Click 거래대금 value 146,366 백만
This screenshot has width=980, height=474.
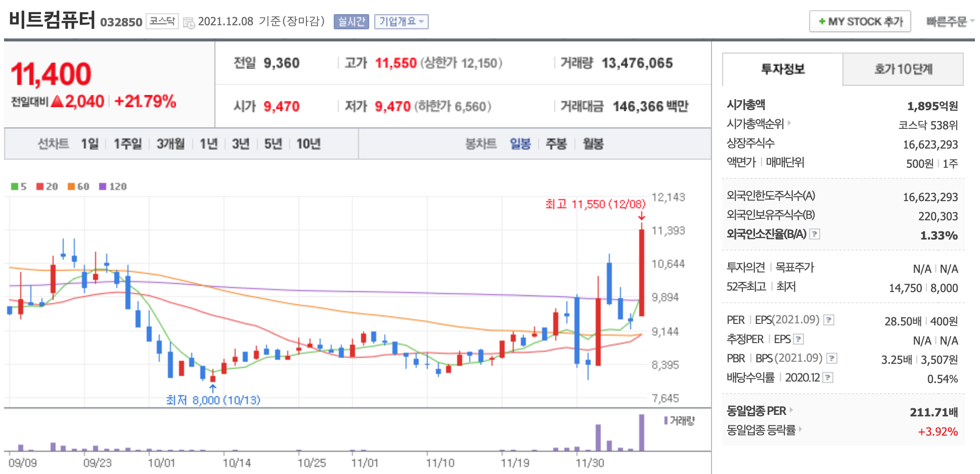(x=650, y=107)
